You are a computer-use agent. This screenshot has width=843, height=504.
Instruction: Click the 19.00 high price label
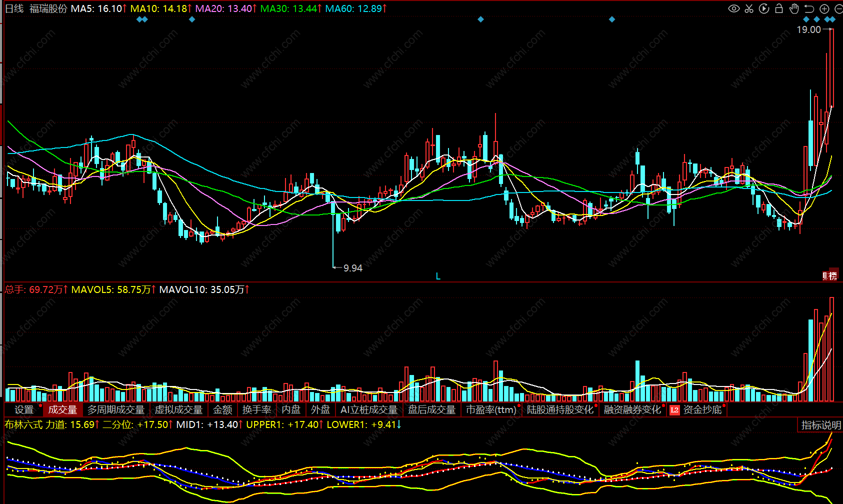808,30
